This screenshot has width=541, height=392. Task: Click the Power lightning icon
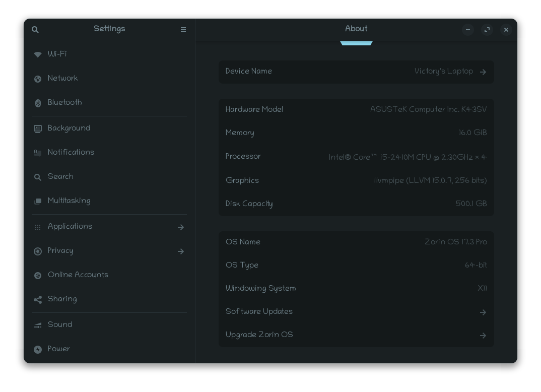click(x=38, y=350)
